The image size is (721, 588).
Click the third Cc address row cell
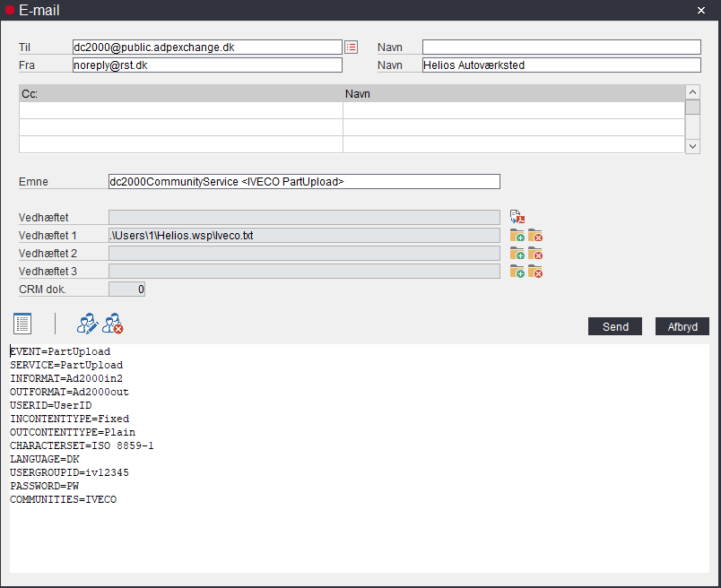[181, 144]
